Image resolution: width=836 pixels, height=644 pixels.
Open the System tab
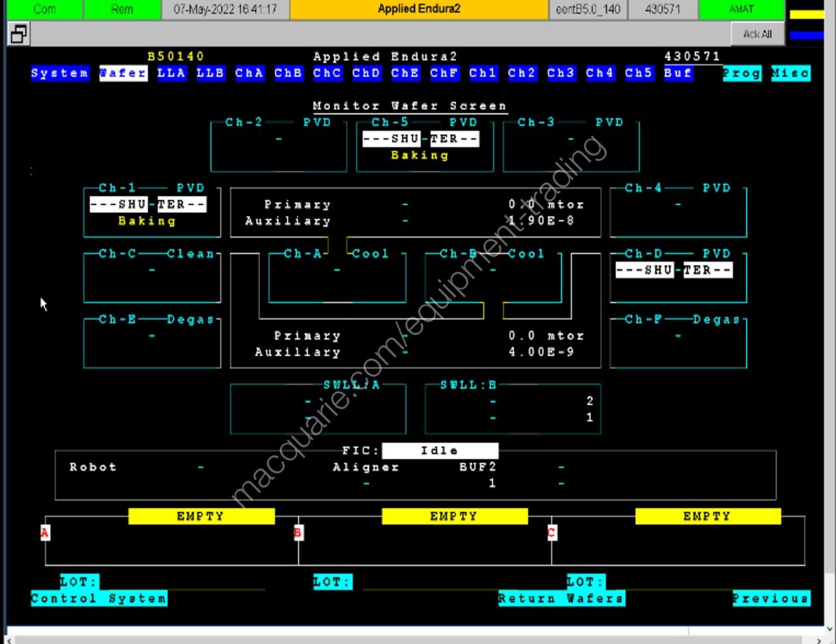click(x=59, y=73)
